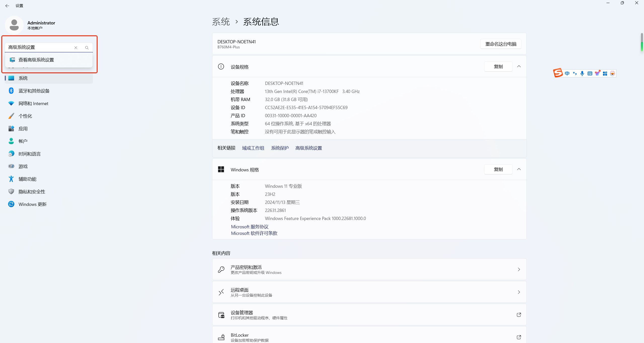Select the Accounts sidebar item

click(23, 141)
